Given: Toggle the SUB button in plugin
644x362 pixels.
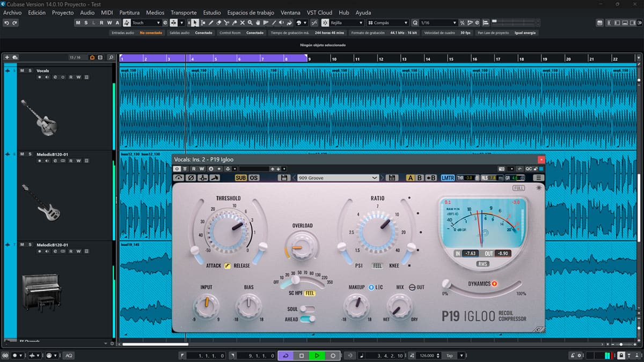Looking at the screenshot, I should (240, 178).
